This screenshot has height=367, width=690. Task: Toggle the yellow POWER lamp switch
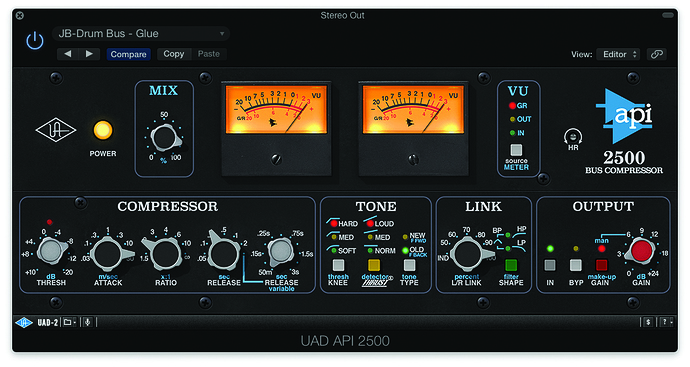pos(103,131)
